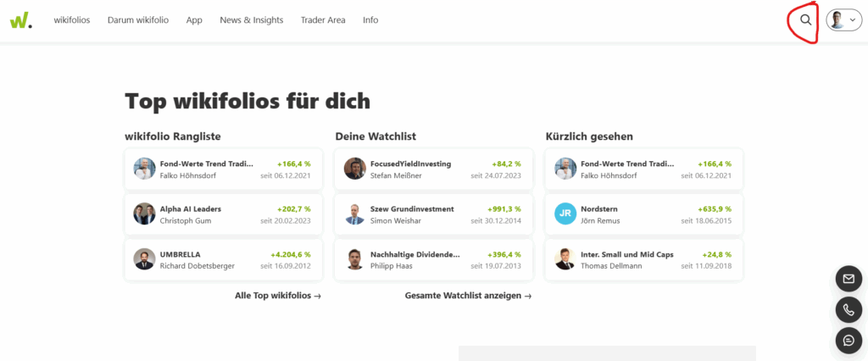The image size is (868, 361).
Task: Open the FocusedYieldInvesting watchlist card
Action: tap(432, 169)
